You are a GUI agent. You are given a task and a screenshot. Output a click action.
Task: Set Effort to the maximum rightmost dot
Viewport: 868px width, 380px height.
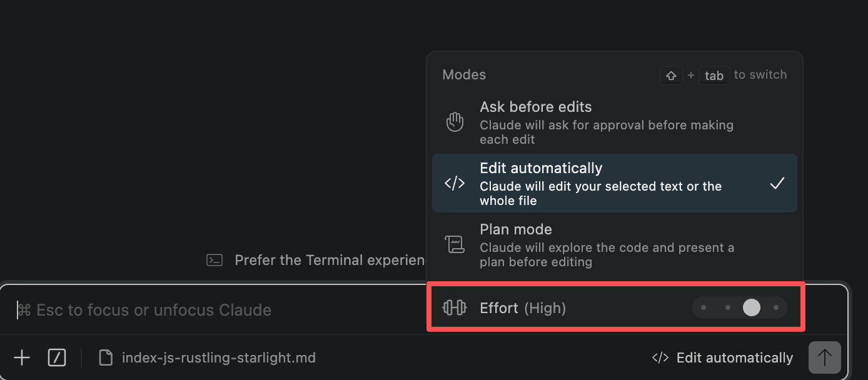(x=776, y=307)
